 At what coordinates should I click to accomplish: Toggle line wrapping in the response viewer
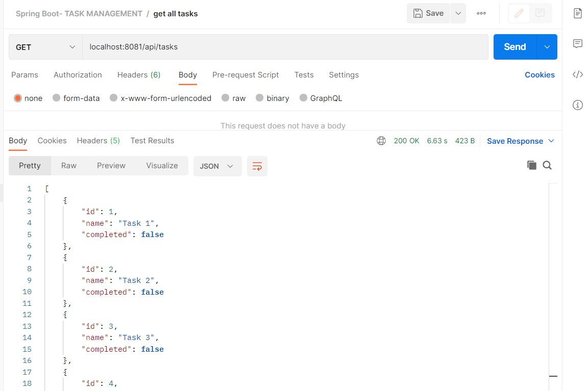click(x=257, y=166)
